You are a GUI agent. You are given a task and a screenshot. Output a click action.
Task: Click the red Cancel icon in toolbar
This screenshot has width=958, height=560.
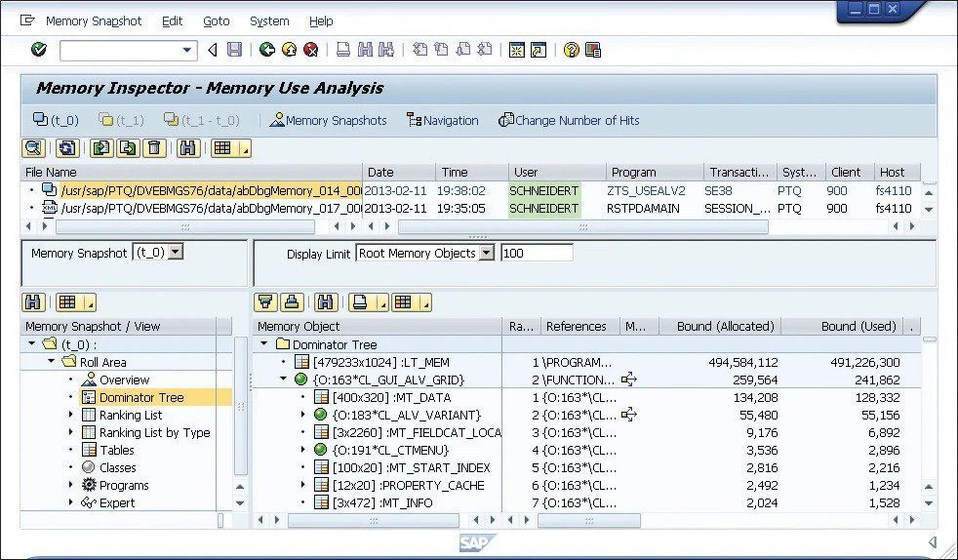311,50
